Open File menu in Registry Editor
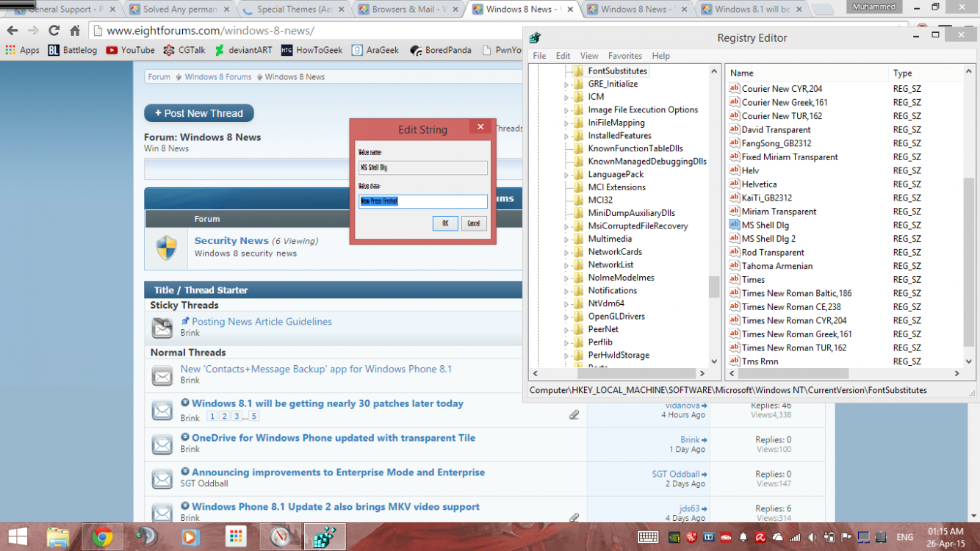The width and height of the screenshot is (980, 551). click(539, 56)
